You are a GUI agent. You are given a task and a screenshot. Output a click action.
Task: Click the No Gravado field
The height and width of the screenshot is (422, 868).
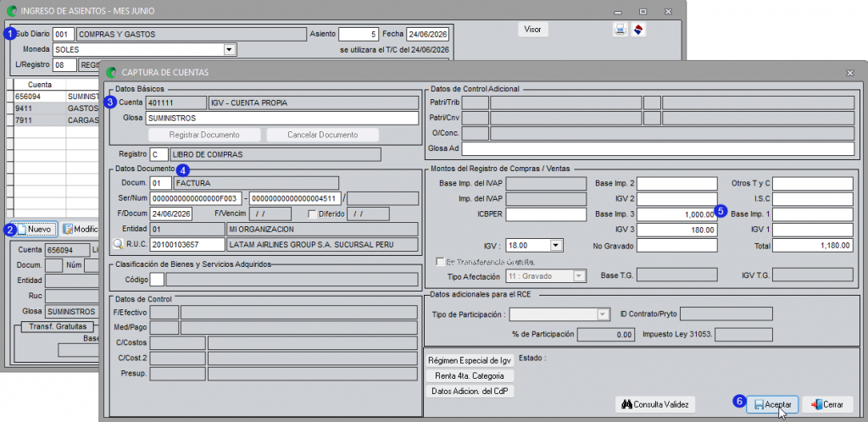(677, 244)
